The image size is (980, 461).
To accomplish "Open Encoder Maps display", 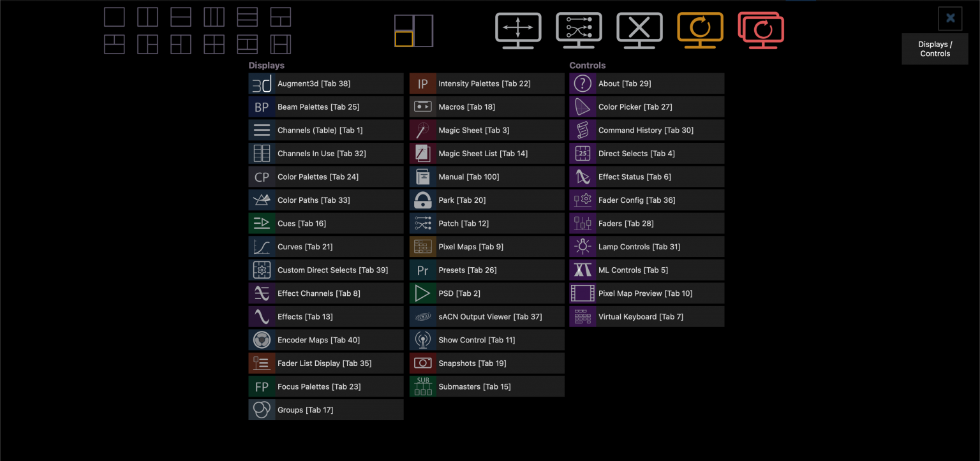I will pyautogui.click(x=326, y=340).
